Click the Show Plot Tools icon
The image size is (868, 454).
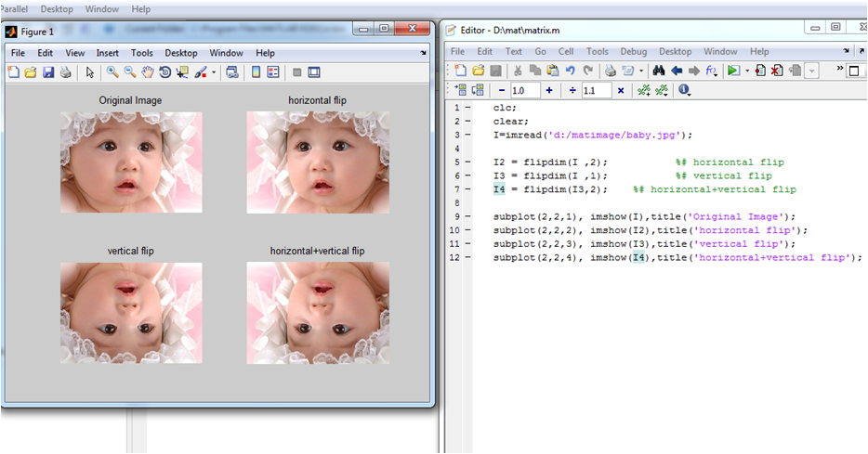pos(314,72)
